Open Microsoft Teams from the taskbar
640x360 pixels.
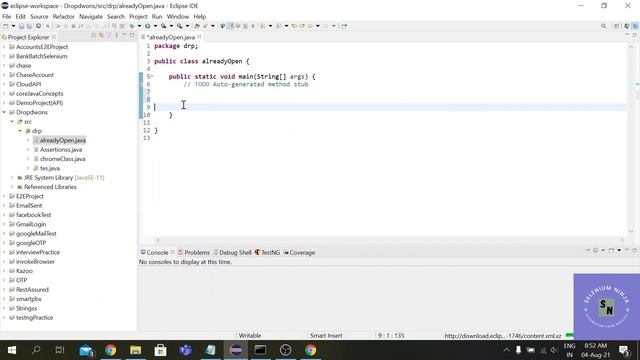[185, 350]
